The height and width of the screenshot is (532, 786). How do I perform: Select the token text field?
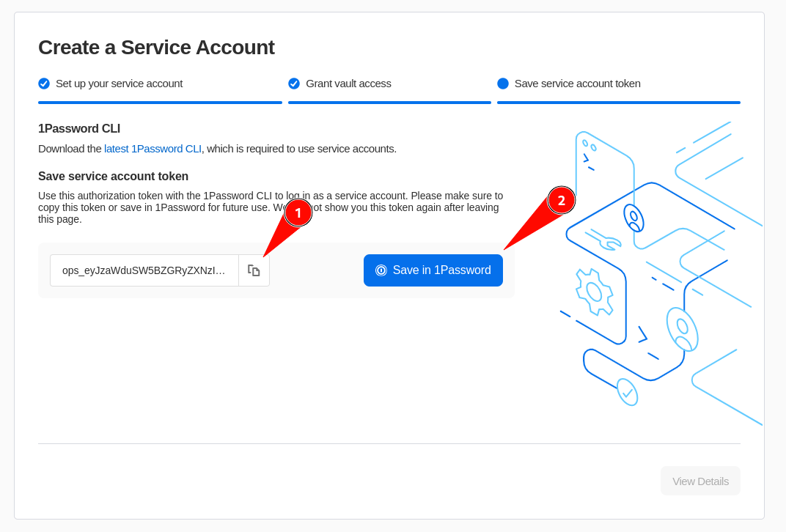(x=144, y=270)
